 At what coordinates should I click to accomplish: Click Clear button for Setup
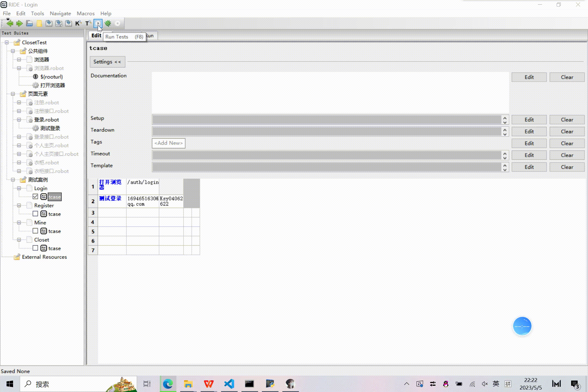tap(567, 120)
